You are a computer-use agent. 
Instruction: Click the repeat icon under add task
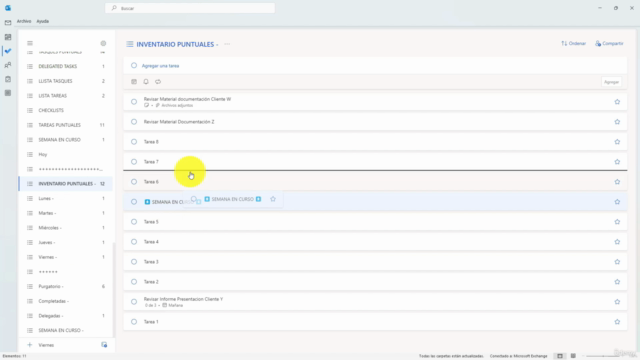[158, 82]
